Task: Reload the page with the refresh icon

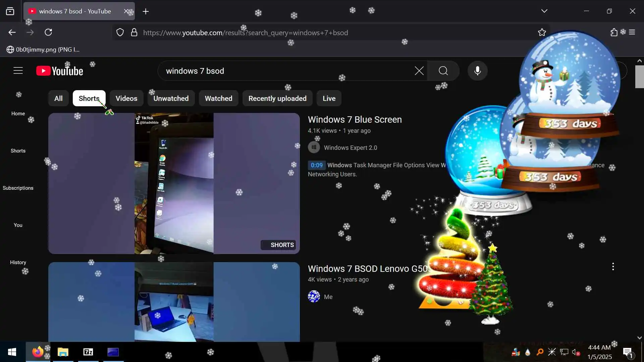Action: [x=48, y=33]
